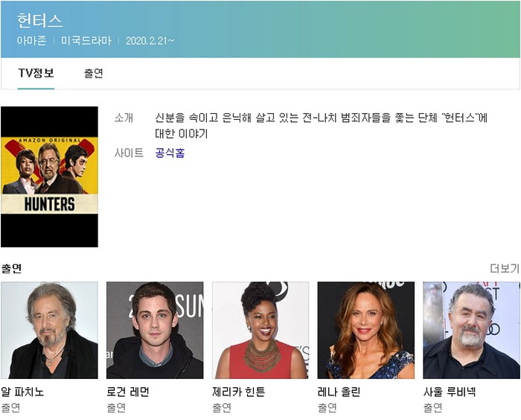Image resolution: width=521 pixels, height=420 pixels.
Task: Click the photo above 제리카 힌튼
Action: pos(260,330)
